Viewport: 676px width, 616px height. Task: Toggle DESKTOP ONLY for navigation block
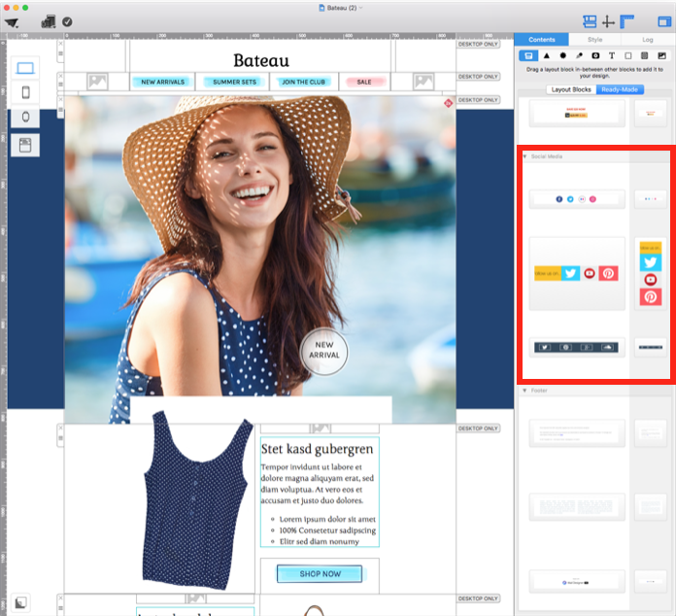(x=478, y=77)
